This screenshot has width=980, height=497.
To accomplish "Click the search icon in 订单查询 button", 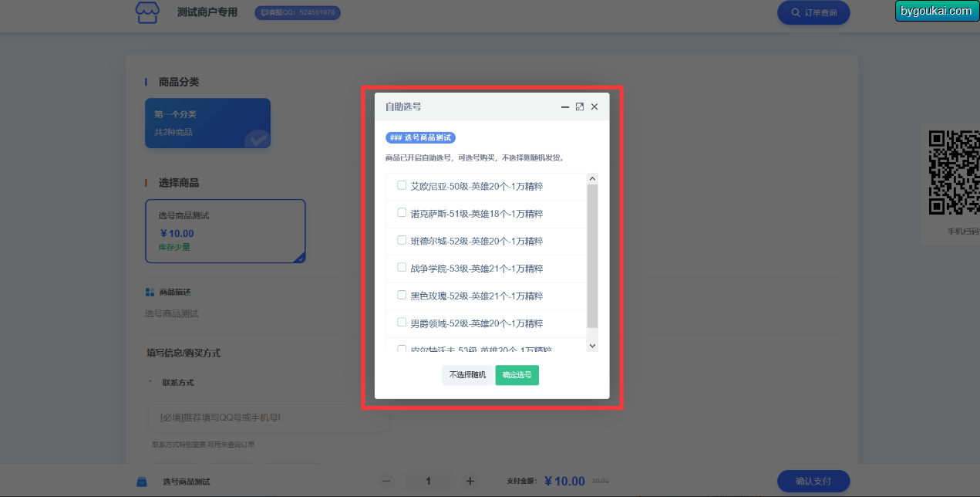I will coord(796,12).
